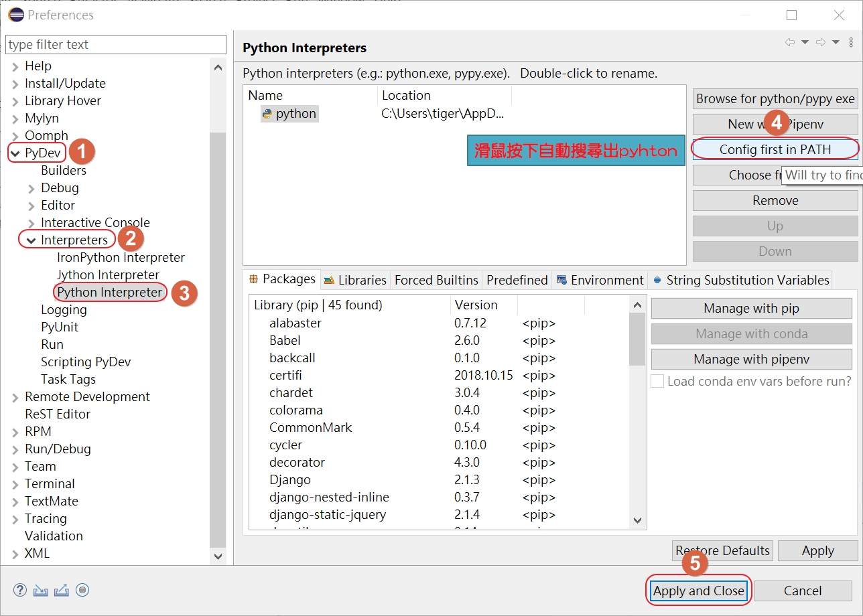Open the Help icon in the bottom-left corner

tap(20, 590)
